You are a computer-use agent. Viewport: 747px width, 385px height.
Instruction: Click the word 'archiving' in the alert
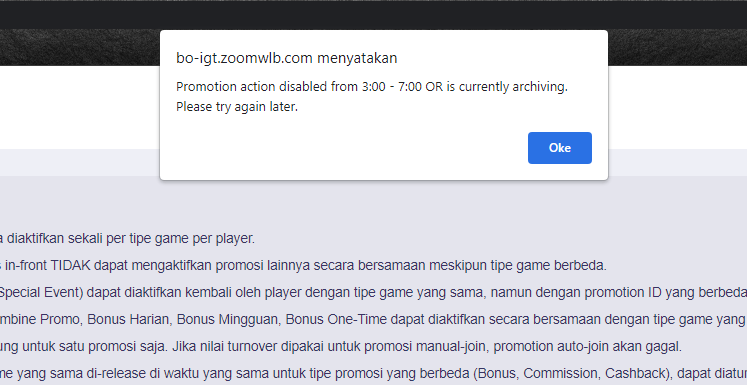point(538,87)
